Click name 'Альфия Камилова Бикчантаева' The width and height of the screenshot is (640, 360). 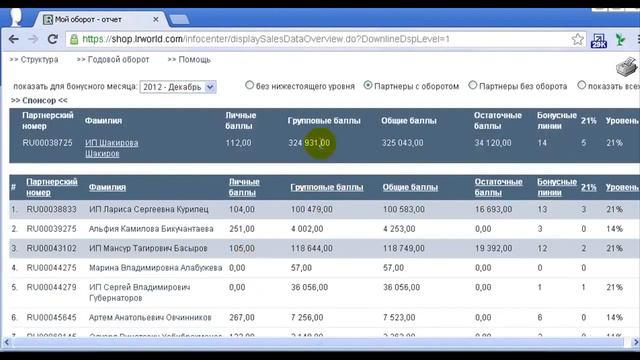pyautogui.click(x=151, y=229)
